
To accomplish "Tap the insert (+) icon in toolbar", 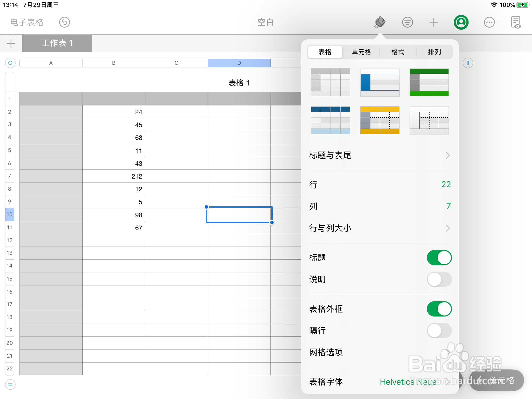I will click(434, 22).
